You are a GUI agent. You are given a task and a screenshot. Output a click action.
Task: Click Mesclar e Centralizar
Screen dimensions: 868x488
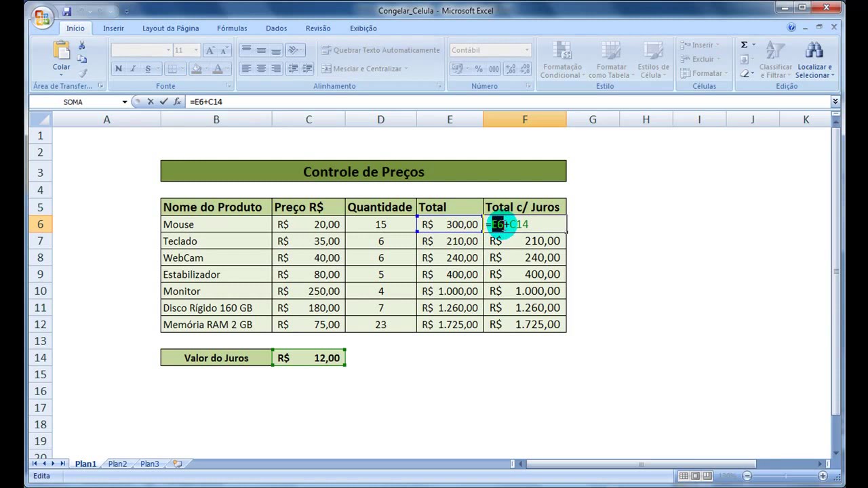coord(365,68)
